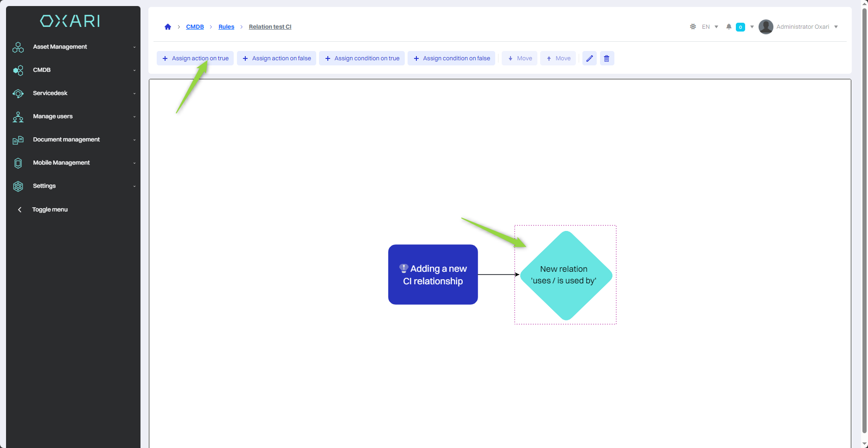Select the 'Adding a new CI relationship' node
The image size is (868, 448).
click(x=433, y=275)
